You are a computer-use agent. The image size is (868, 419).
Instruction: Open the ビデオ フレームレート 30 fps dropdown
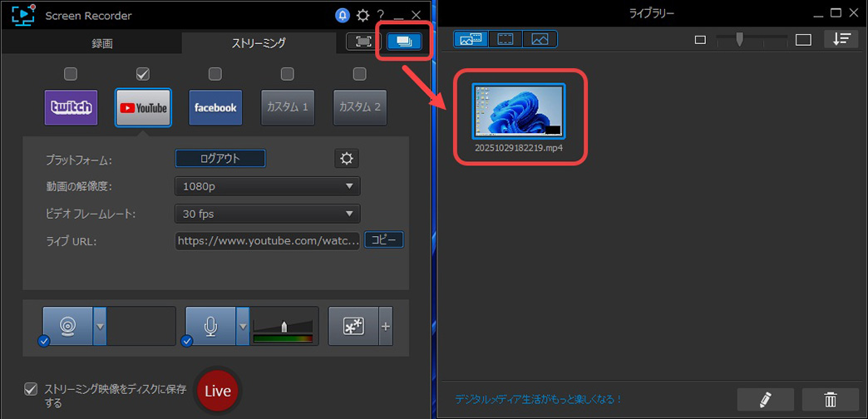tap(268, 214)
